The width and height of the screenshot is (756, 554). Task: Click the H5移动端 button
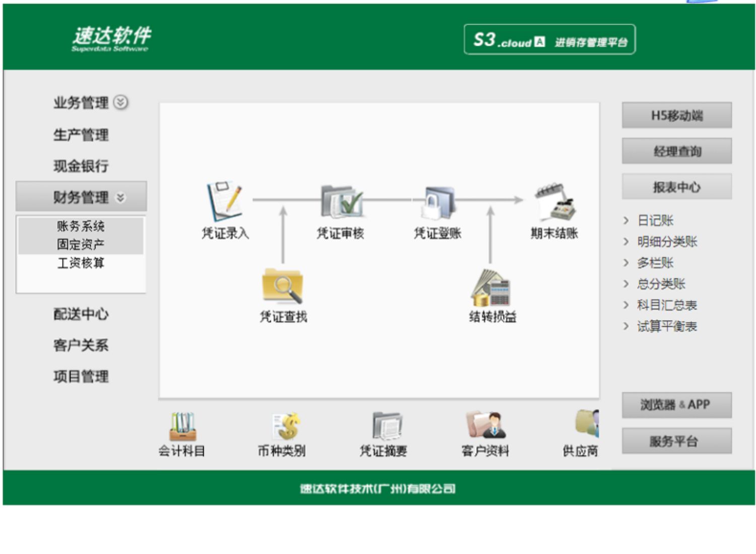pos(676,116)
